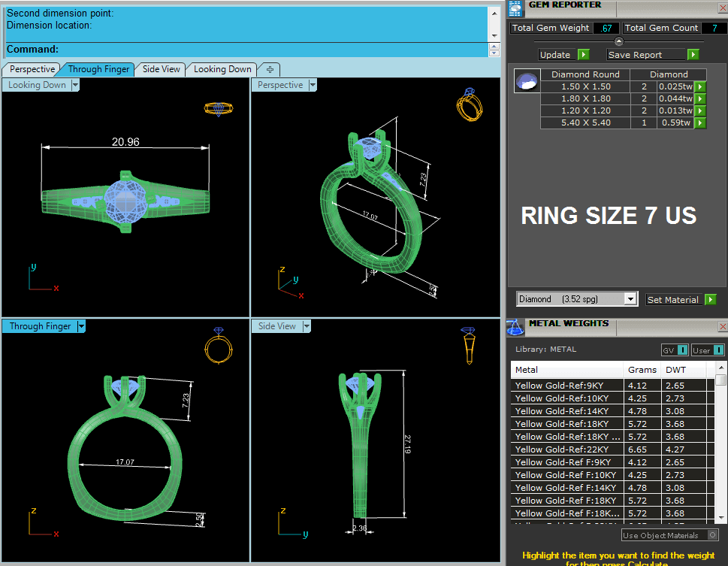Switch to the Side View tab

(x=162, y=69)
